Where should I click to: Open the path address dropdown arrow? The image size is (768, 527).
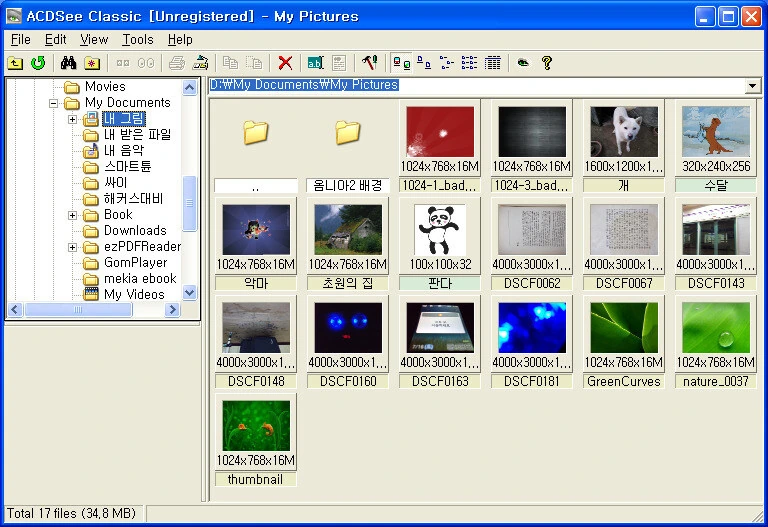click(x=753, y=86)
